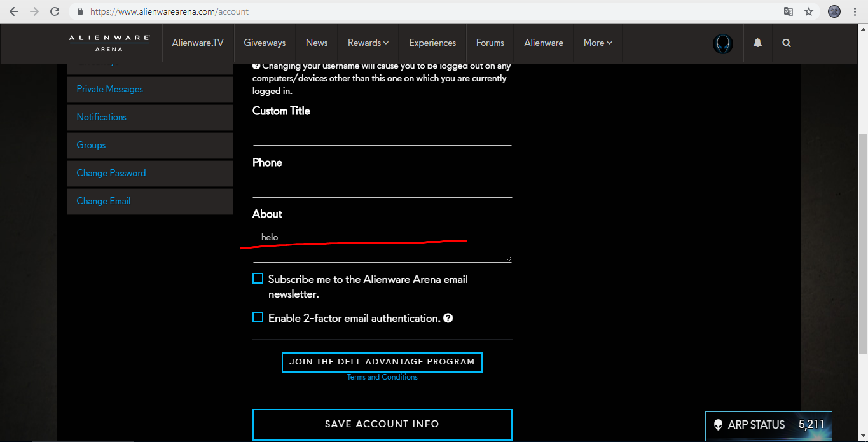Subscribe to Alienware Arena newsletter checkbox
The width and height of the screenshot is (868, 442).
pos(258,279)
